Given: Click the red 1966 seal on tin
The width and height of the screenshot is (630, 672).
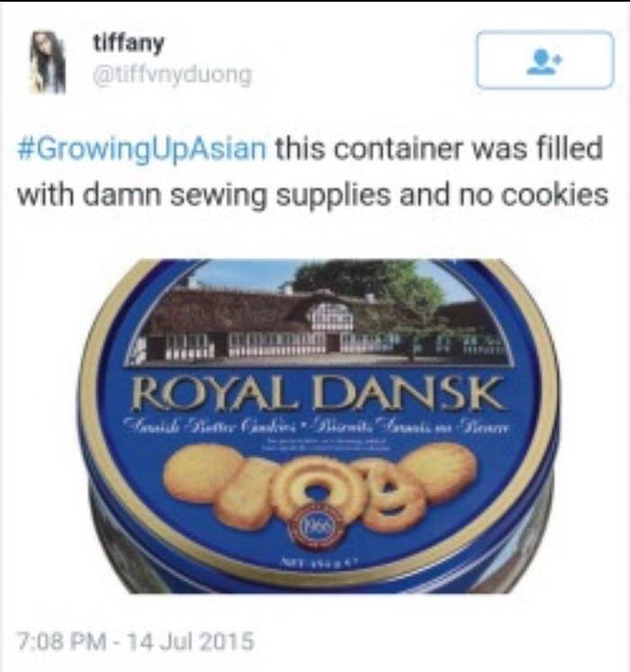Looking at the screenshot, I should click(x=318, y=525).
